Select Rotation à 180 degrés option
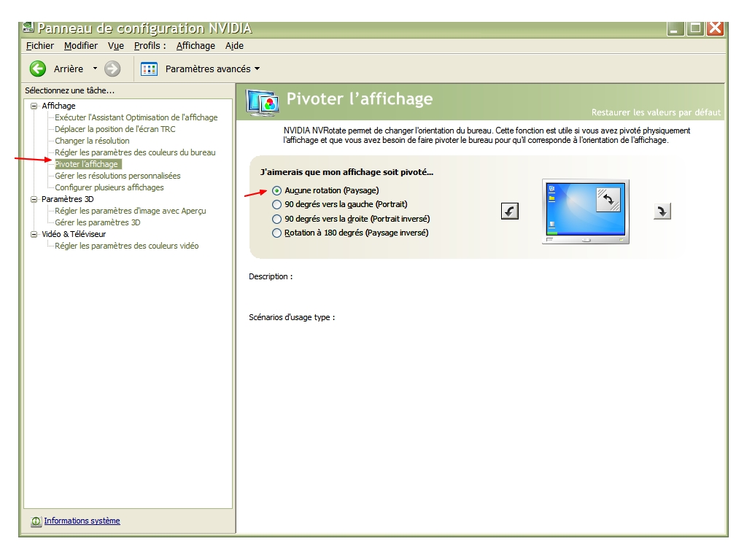747x560 pixels. 276,233
